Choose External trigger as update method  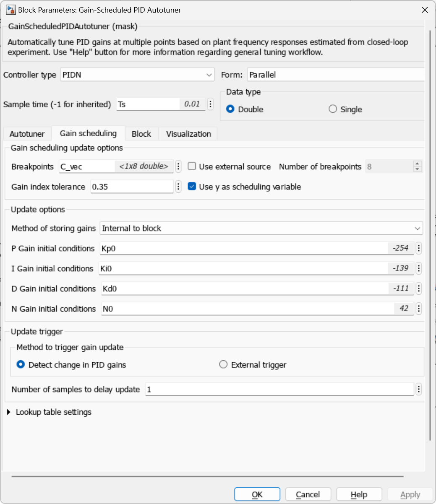pos(223,365)
